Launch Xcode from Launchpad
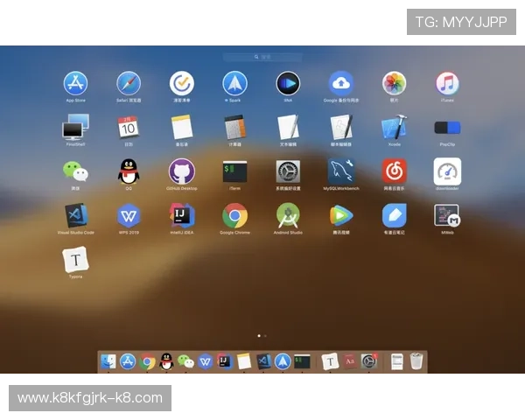525x420 pixels. [x=394, y=127]
